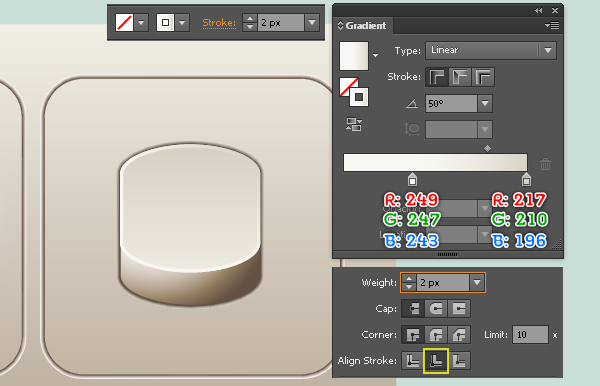Click the gradient preview thumbnail
The height and width of the screenshot is (386, 600).
354,56
